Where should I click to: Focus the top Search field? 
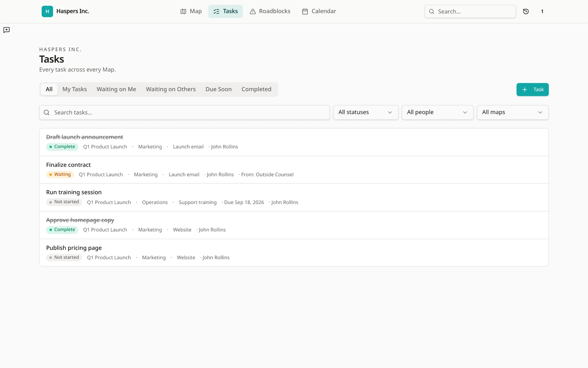470,11
